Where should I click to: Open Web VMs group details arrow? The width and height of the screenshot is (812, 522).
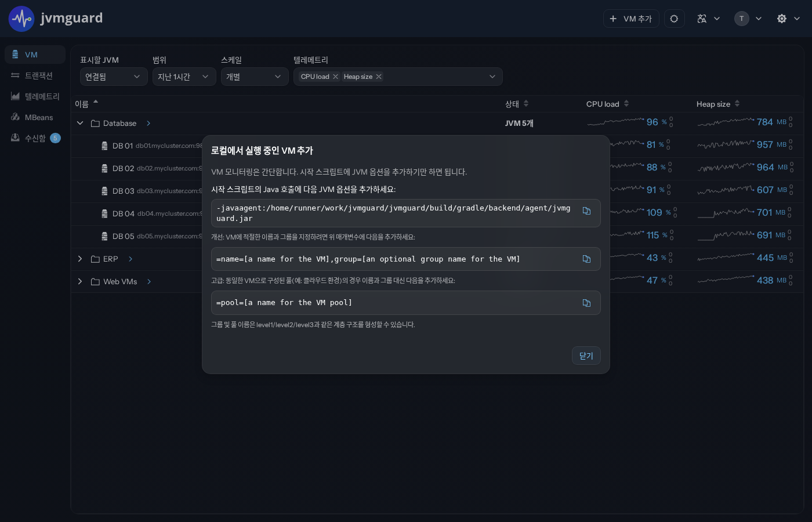[x=149, y=282]
